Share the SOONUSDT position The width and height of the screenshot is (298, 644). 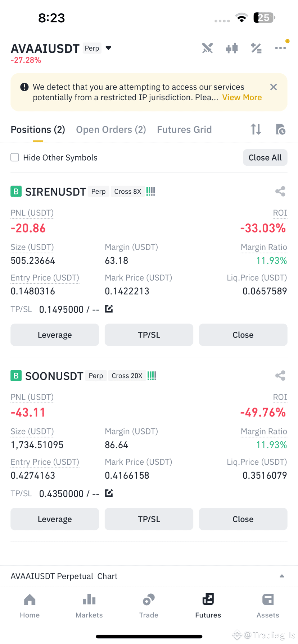(280, 376)
